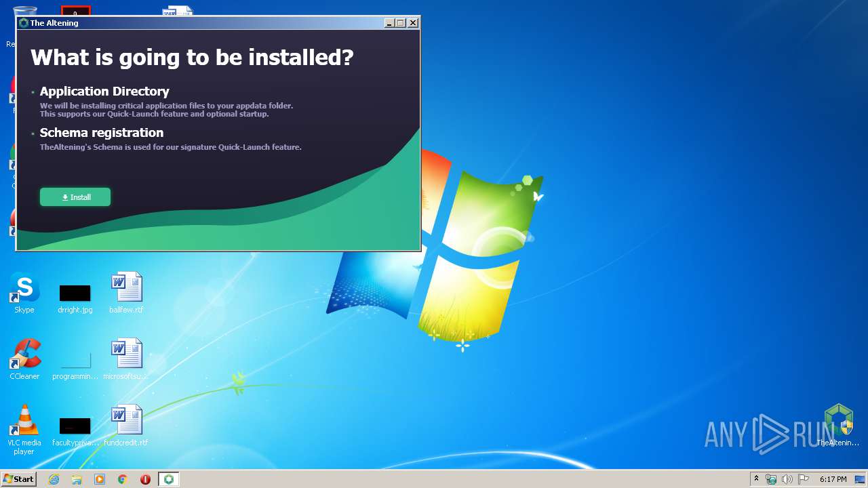Select the fundcredit.rtf document icon
The image size is (868, 488).
click(x=126, y=426)
